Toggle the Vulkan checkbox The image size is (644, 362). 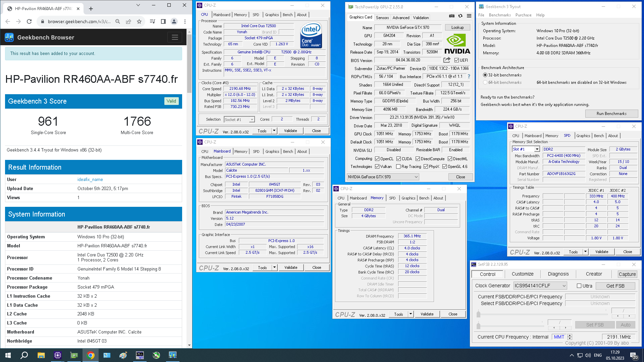click(x=377, y=167)
